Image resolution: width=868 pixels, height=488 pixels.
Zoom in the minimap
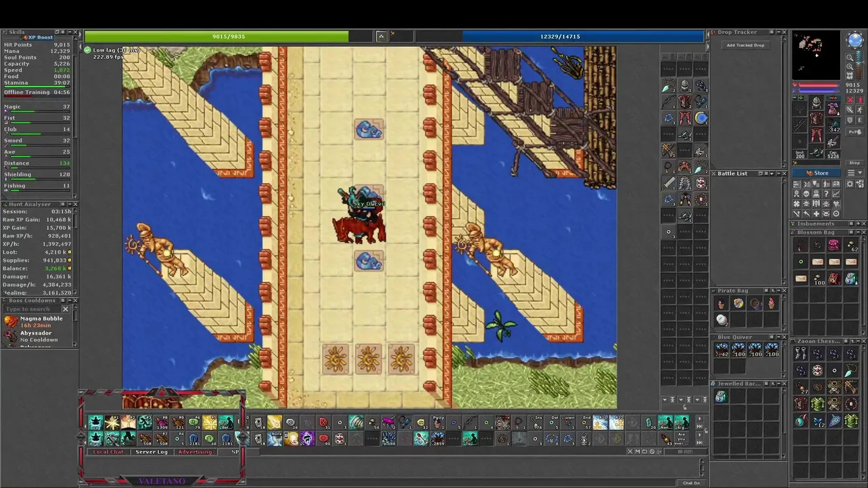tap(850, 67)
